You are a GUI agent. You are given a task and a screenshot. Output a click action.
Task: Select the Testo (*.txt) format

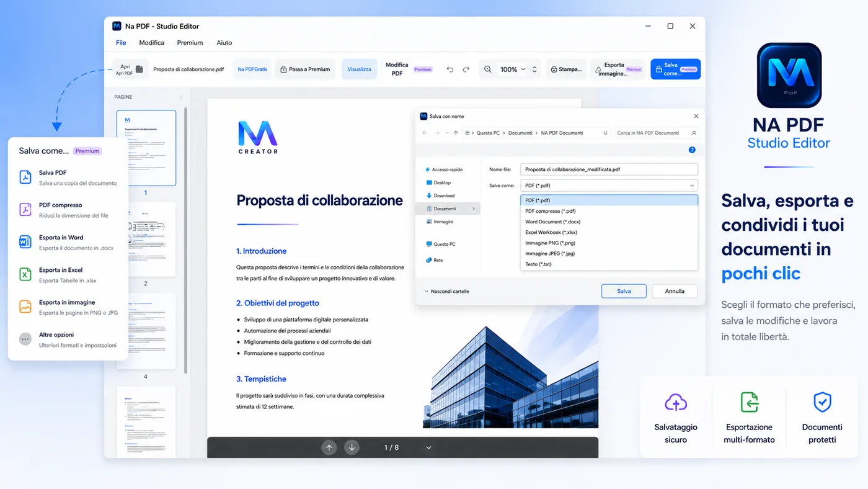609,264
